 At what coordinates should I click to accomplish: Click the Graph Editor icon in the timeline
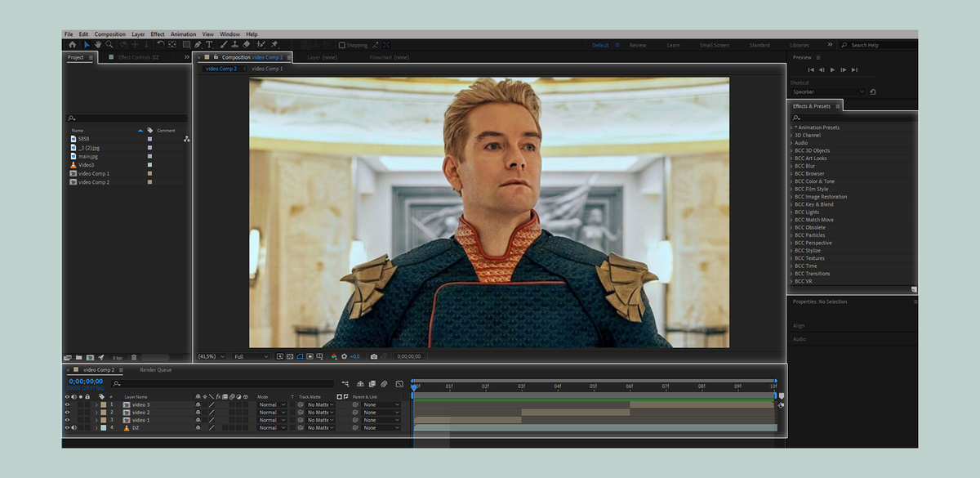tap(399, 384)
